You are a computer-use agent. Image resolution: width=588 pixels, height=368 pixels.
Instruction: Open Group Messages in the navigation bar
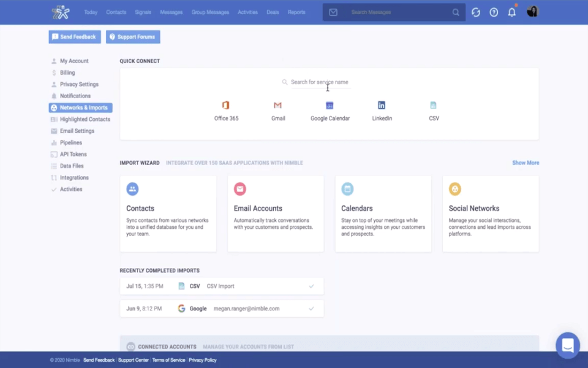coord(210,12)
